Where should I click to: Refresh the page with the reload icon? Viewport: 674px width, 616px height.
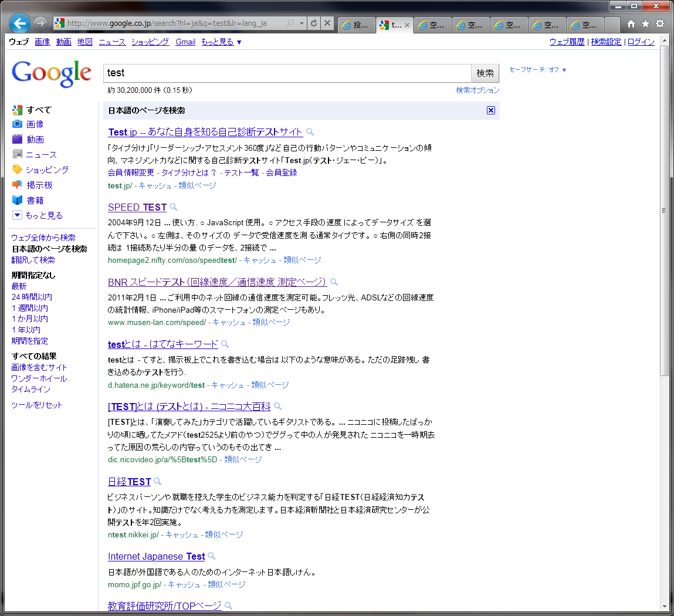tap(314, 23)
